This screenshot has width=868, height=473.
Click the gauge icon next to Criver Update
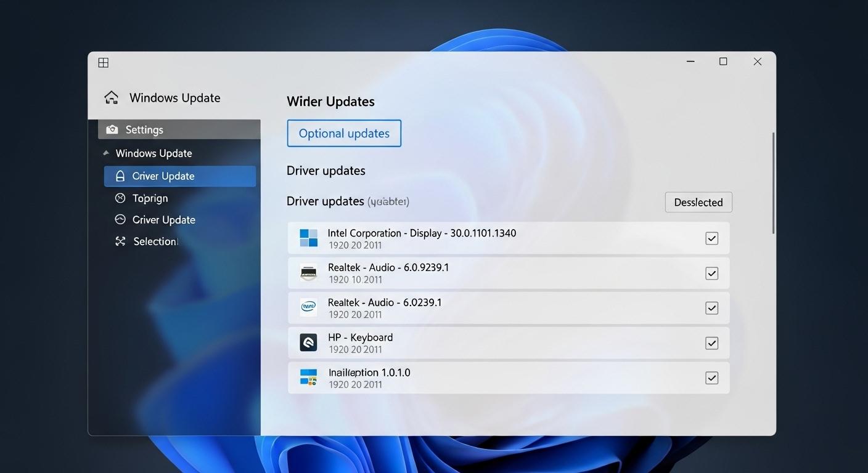[120, 219]
